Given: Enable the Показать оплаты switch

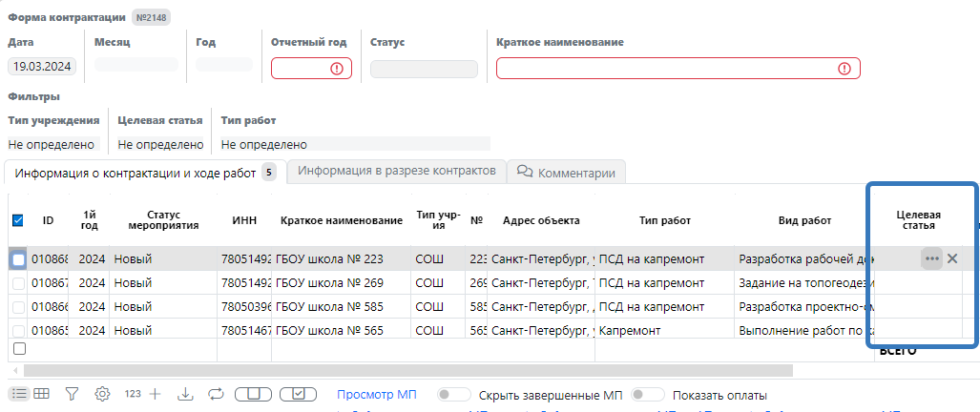Looking at the screenshot, I should 648,395.
